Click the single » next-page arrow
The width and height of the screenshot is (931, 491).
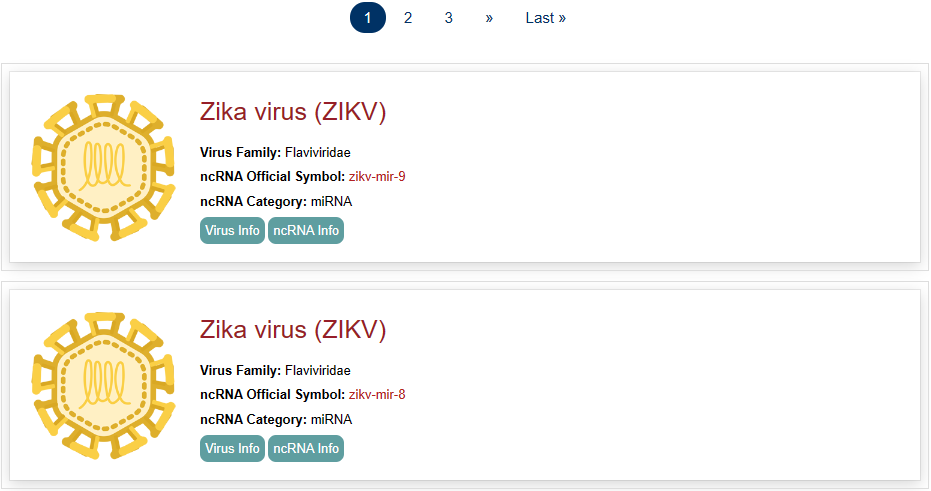click(489, 18)
